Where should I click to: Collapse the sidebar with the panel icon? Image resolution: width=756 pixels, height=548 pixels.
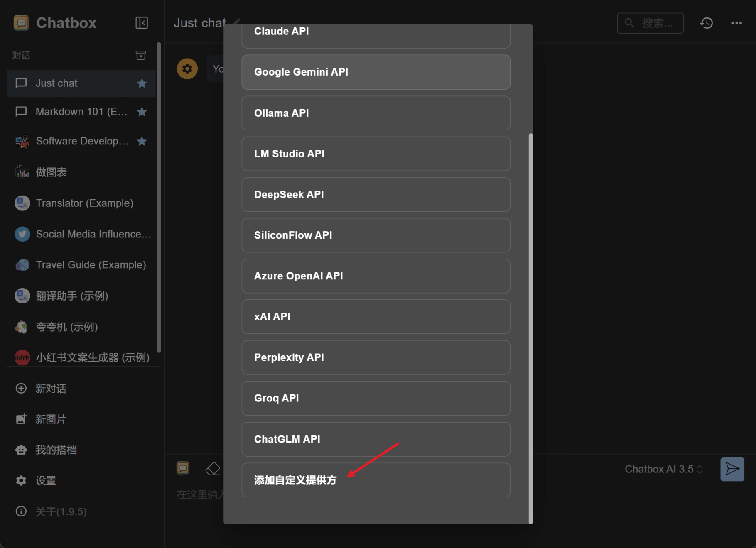tap(142, 23)
